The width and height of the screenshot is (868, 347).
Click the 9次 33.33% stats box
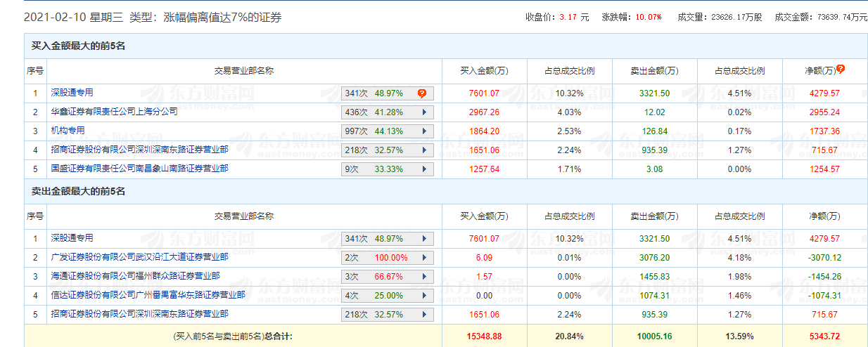[x=387, y=169]
